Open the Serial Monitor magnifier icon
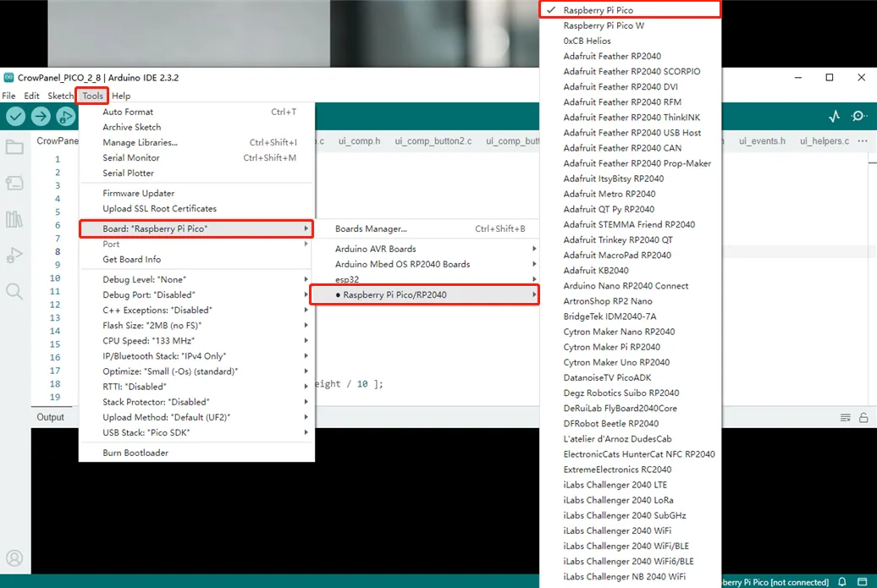This screenshot has width=877, height=588. point(858,116)
